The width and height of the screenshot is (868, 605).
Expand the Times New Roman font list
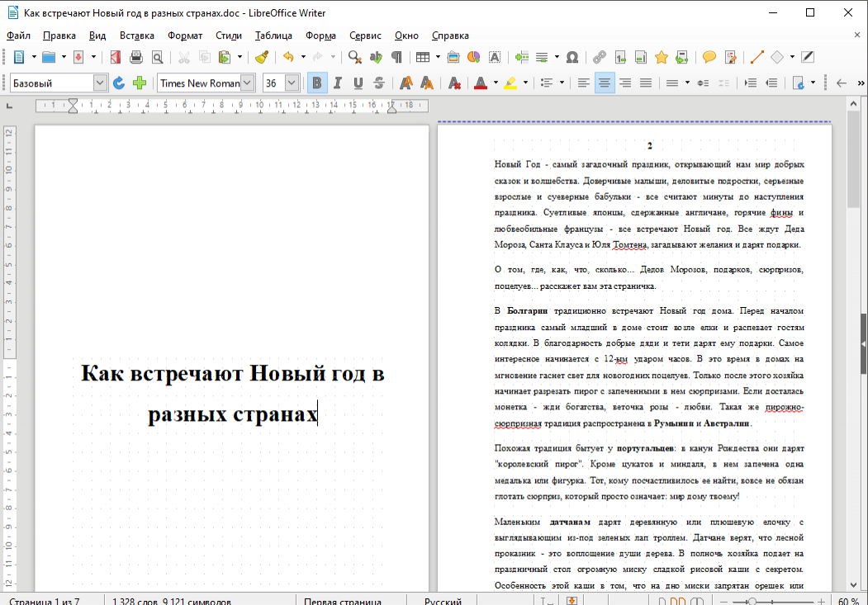(x=247, y=83)
